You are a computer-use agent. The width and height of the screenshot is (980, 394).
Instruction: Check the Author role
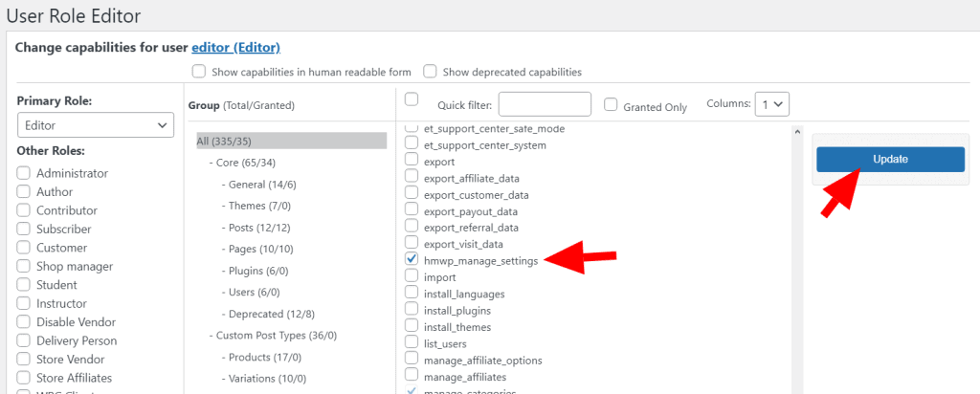pos(24,191)
